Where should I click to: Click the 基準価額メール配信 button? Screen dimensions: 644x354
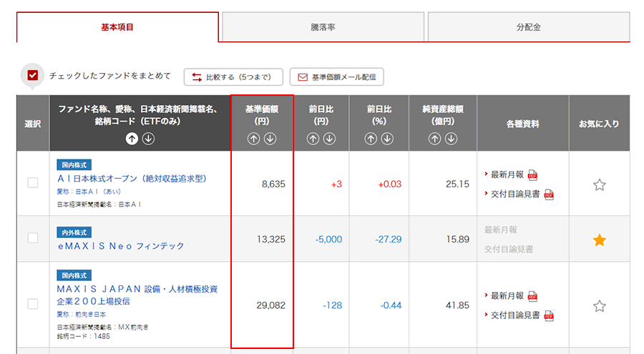coord(337,77)
